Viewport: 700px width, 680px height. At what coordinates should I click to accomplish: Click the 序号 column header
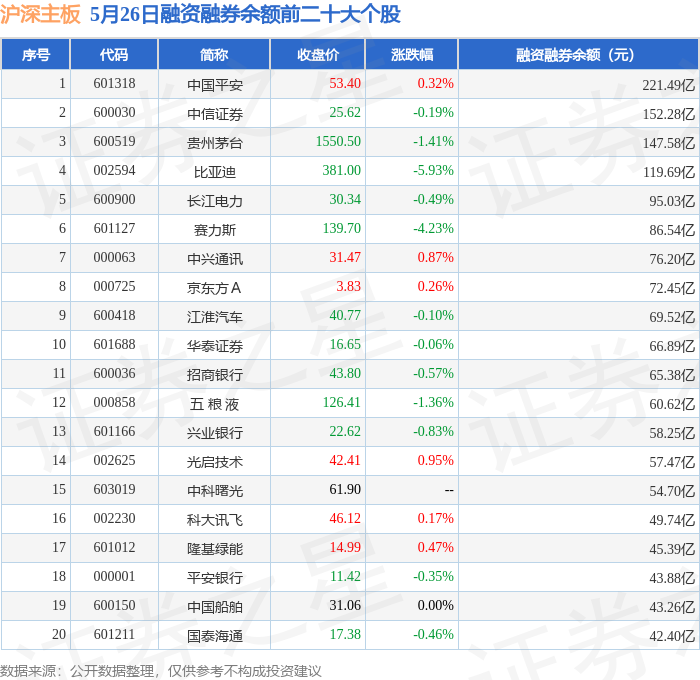[36, 54]
